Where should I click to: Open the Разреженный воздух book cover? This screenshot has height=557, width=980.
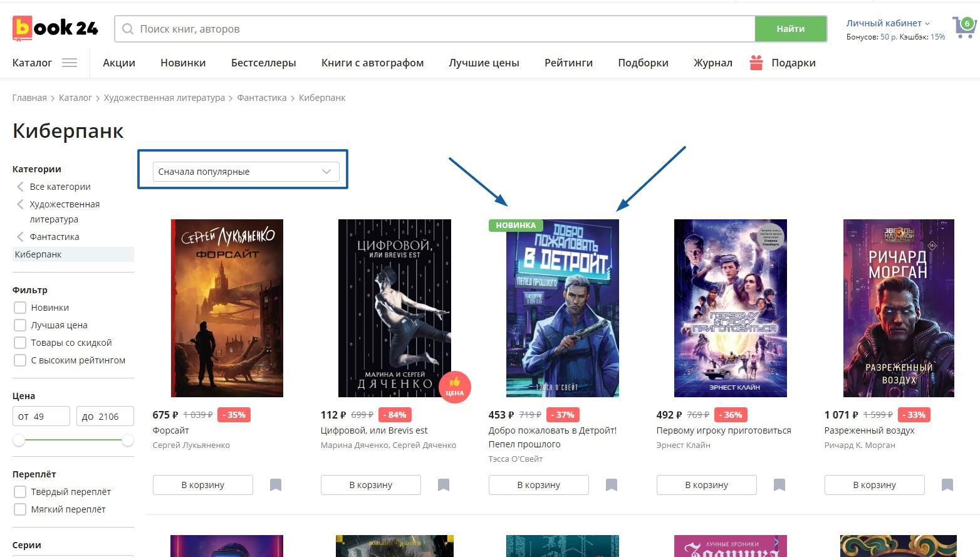[899, 308]
